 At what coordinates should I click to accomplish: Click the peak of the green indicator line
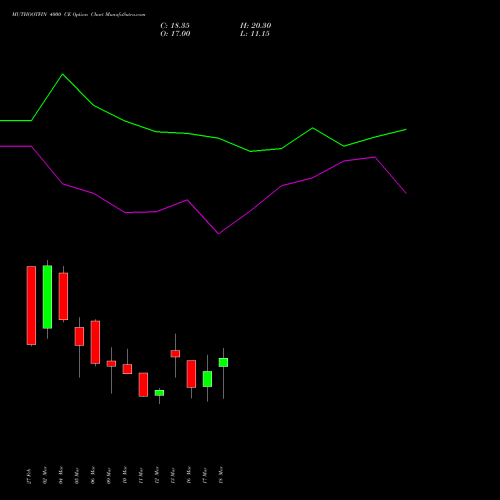coord(63,74)
